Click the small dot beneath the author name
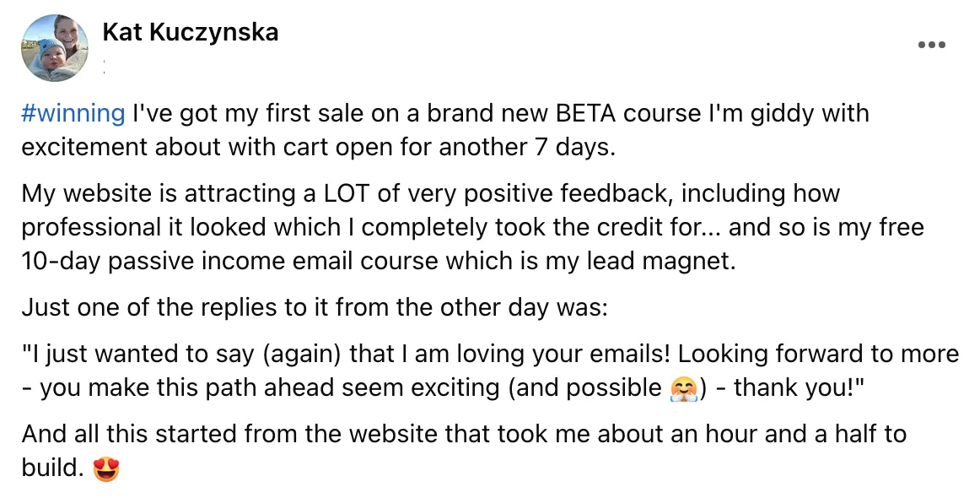The image size is (980, 498). pos(104,67)
